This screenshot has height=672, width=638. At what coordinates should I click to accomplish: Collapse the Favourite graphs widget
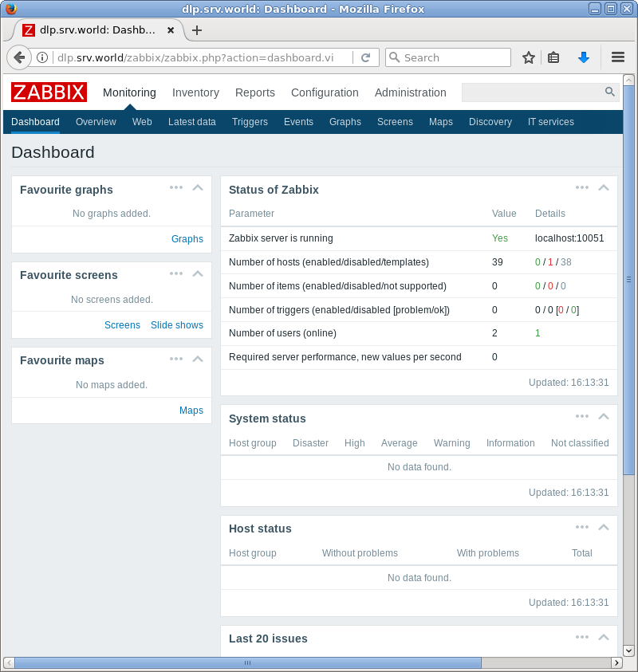tap(198, 187)
